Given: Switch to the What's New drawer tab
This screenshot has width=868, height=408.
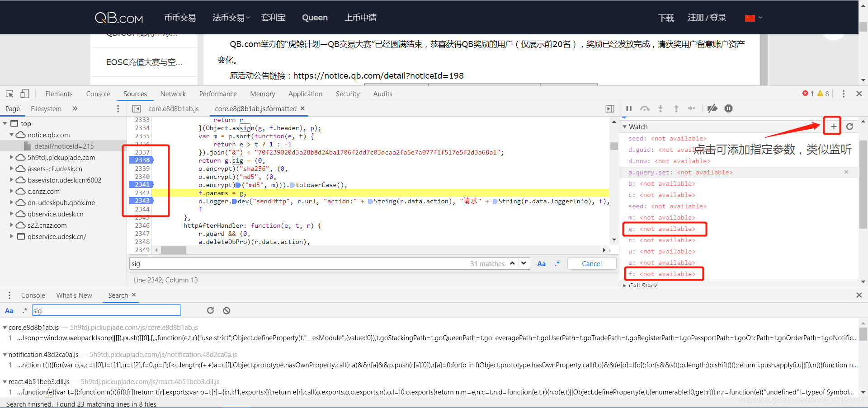Looking at the screenshot, I should [74, 295].
